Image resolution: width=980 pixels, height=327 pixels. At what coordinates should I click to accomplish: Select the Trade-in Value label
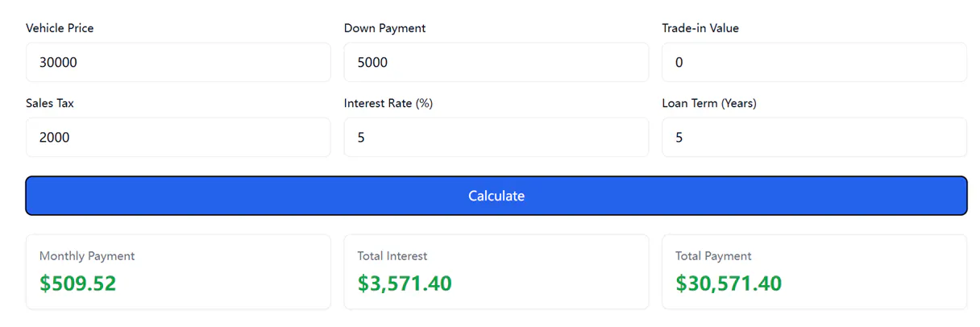[700, 28]
